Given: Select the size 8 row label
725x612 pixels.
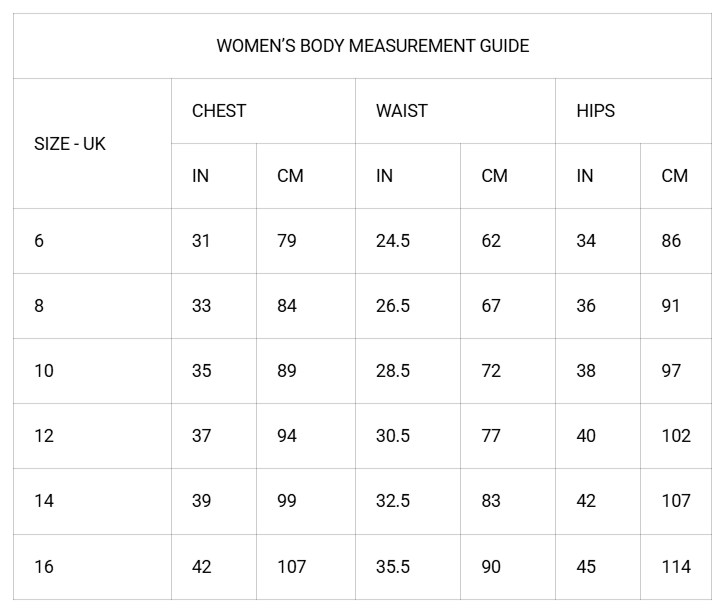Looking at the screenshot, I should tap(39, 306).
